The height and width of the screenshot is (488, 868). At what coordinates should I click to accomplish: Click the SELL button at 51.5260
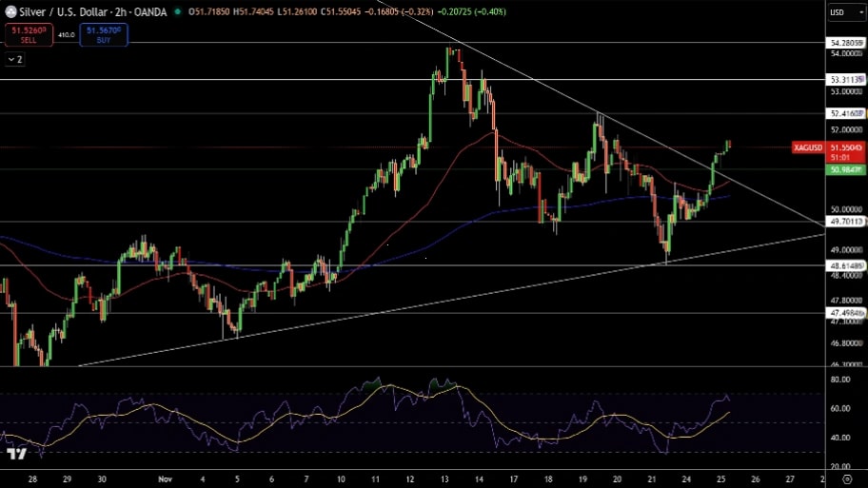coord(28,34)
